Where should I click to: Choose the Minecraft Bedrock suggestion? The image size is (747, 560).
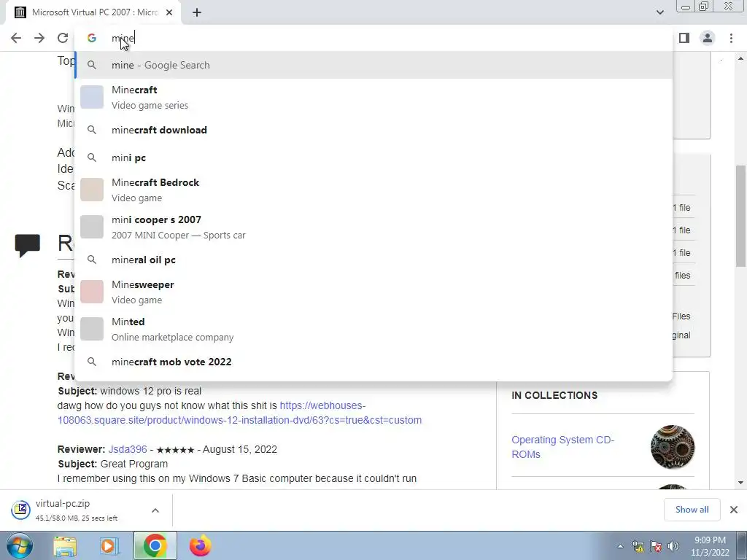coord(373,190)
